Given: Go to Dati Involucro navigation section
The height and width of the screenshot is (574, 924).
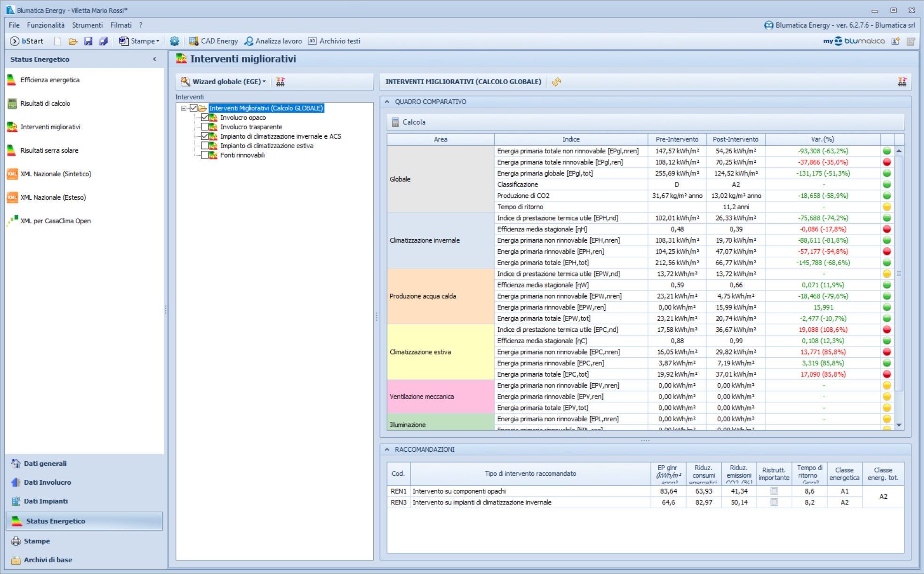Looking at the screenshot, I should coord(47,482).
